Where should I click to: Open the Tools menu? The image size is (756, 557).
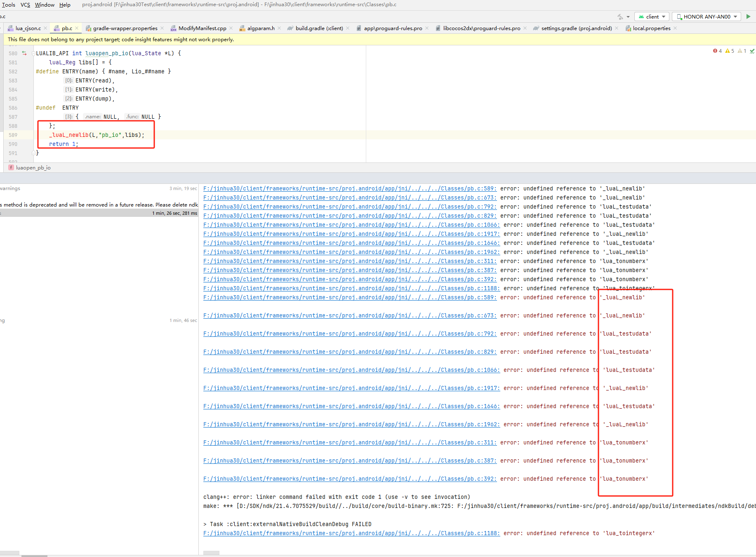(9, 5)
